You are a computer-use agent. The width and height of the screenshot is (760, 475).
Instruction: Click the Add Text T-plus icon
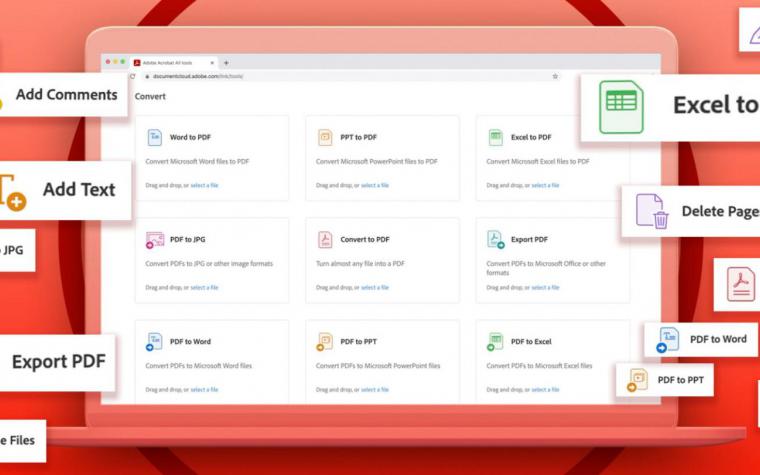tap(13, 192)
